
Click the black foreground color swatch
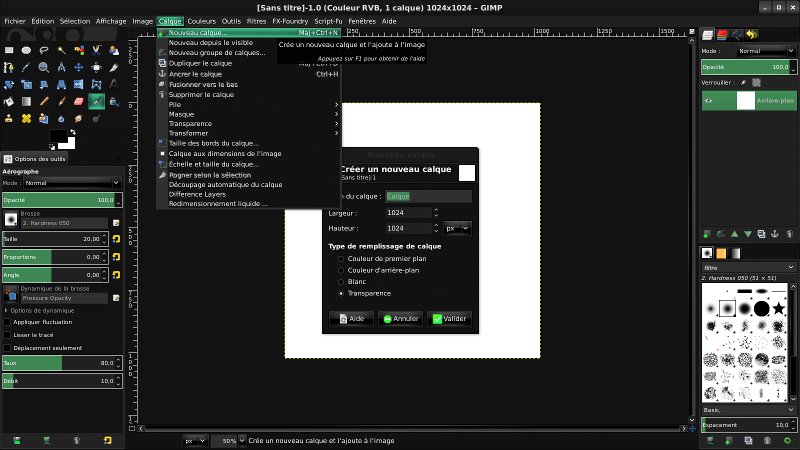(x=58, y=136)
